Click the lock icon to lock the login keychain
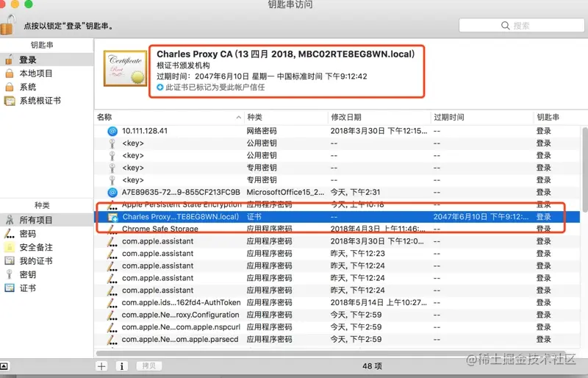588x378 pixels. pos(7,25)
